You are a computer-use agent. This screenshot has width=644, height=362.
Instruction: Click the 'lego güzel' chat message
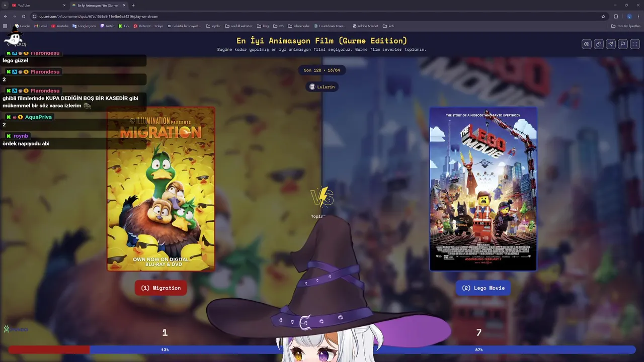tap(15, 60)
